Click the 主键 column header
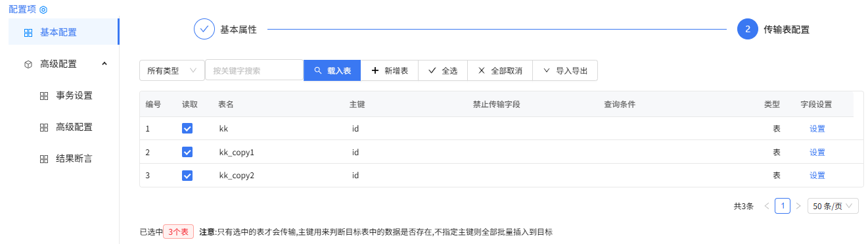Screen dimensions: 868x244 tap(357, 105)
